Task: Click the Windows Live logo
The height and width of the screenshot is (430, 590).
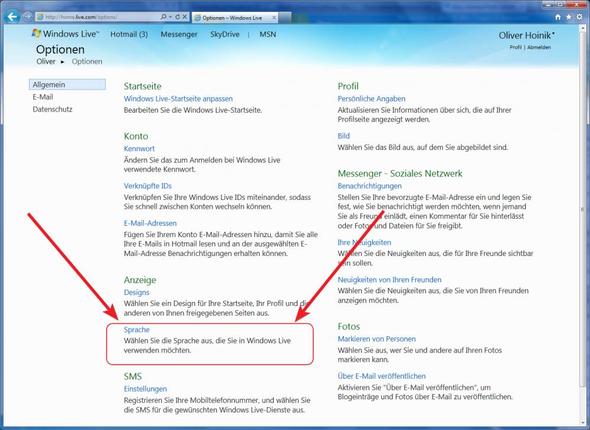Action: pos(65,33)
